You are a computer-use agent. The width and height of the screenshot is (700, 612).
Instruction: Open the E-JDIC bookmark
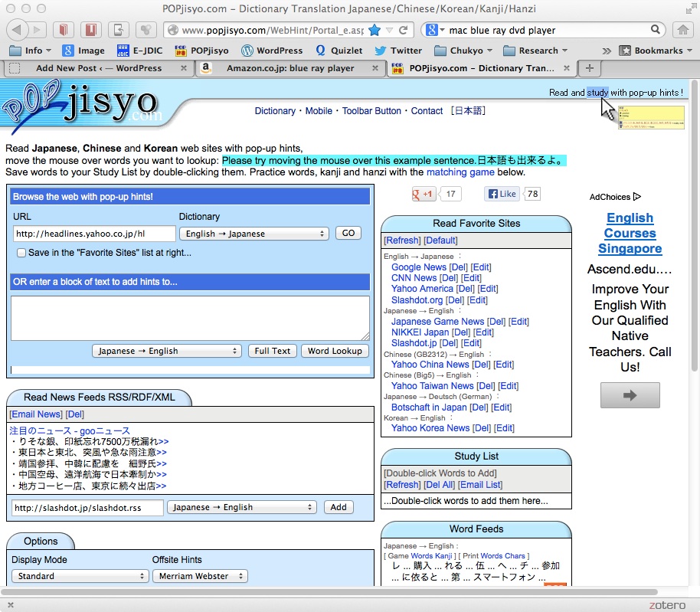click(x=139, y=51)
